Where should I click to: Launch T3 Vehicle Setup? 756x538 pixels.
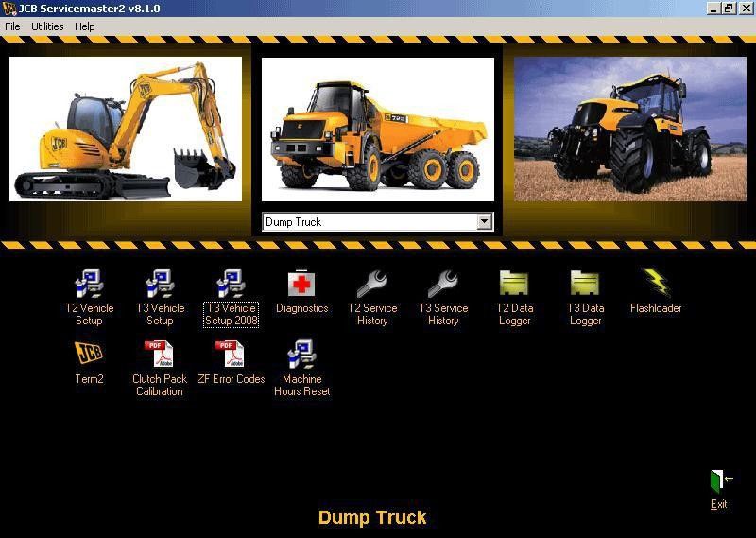point(160,284)
